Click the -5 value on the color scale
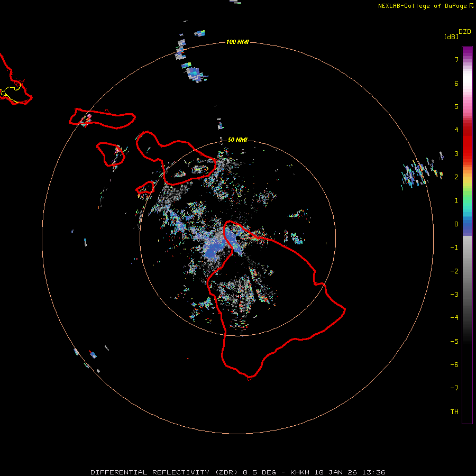 (x=454, y=342)
